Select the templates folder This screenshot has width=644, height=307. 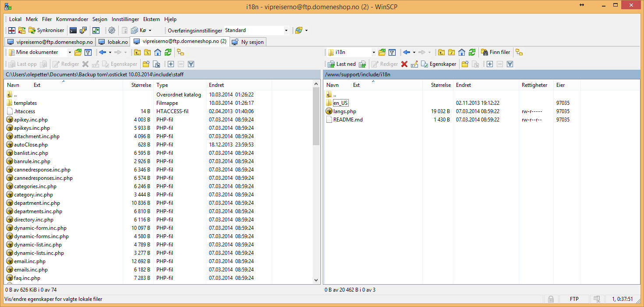coord(25,103)
